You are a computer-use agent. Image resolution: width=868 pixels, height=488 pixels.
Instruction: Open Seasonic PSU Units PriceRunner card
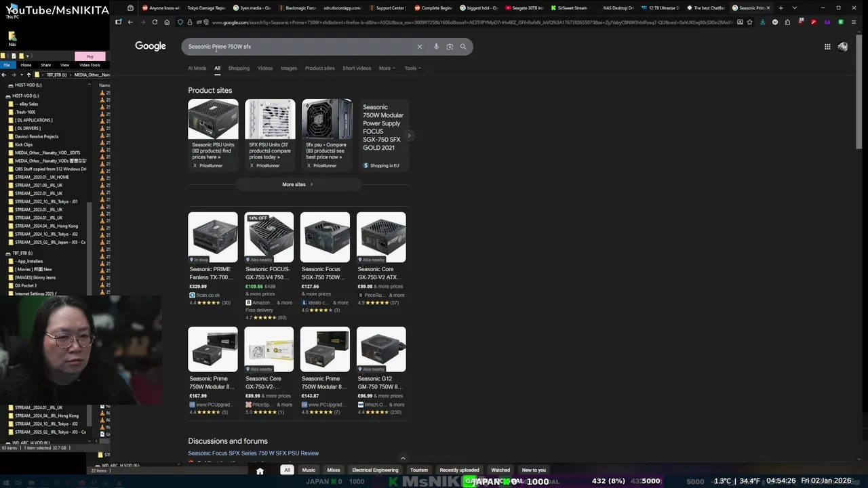[213, 134]
